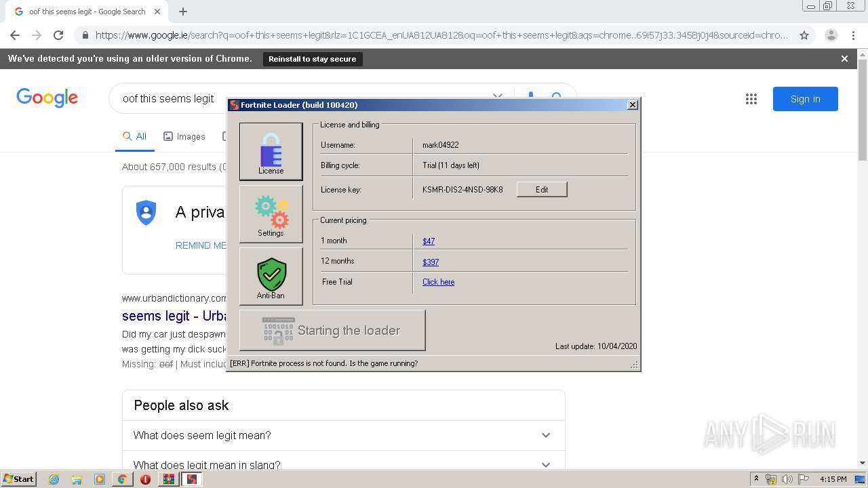Click Reinstall to stay secure
The height and width of the screenshot is (488, 868).
(313, 59)
